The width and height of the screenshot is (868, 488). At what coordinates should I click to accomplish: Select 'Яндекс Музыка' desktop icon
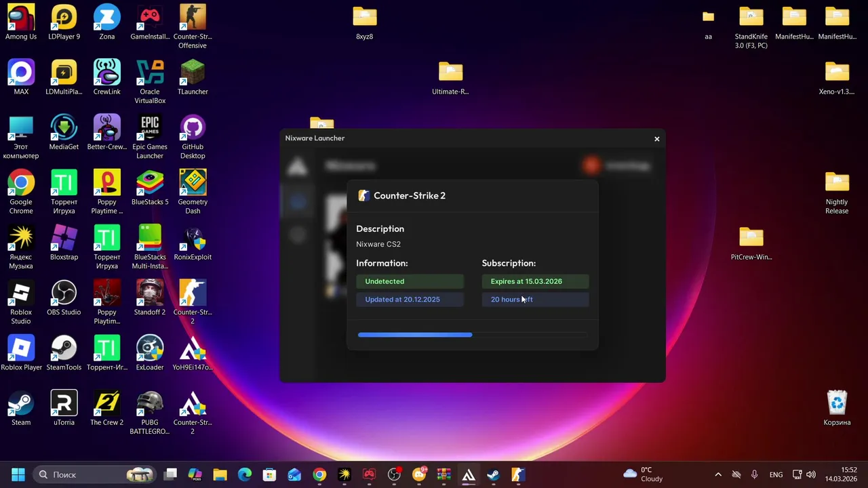click(x=21, y=247)
